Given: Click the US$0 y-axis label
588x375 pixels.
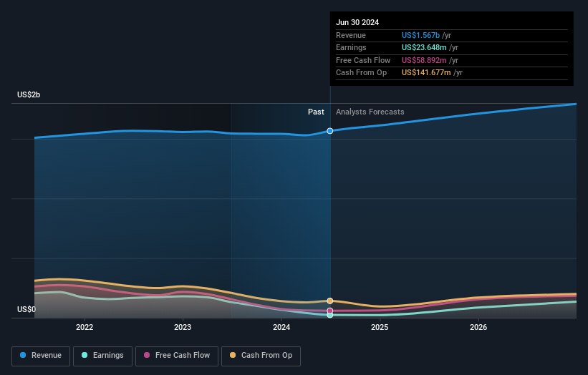Looking at the screenshot, I should point(26,309).
